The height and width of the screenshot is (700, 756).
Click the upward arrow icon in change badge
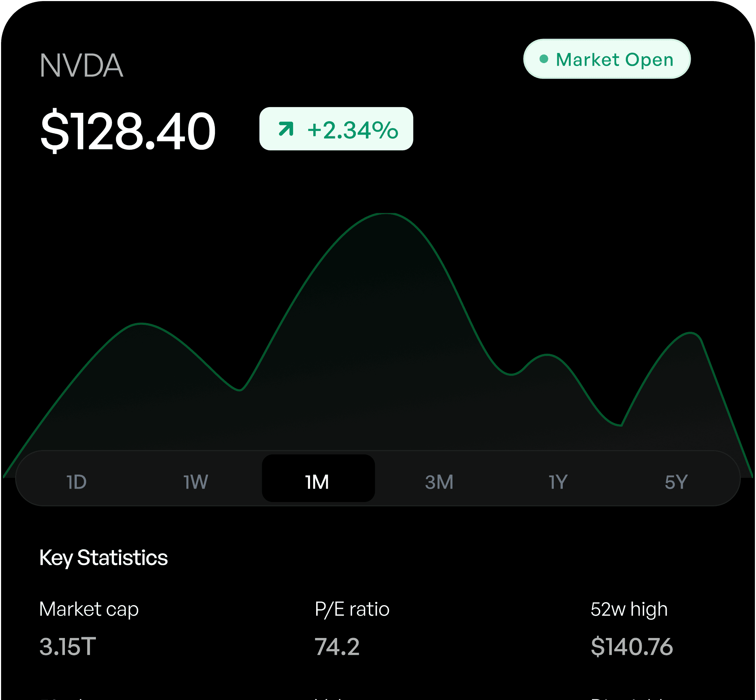click(286, 129)
